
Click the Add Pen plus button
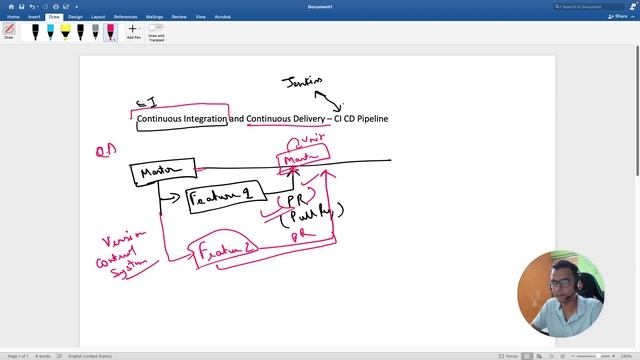tap(132, 29)
